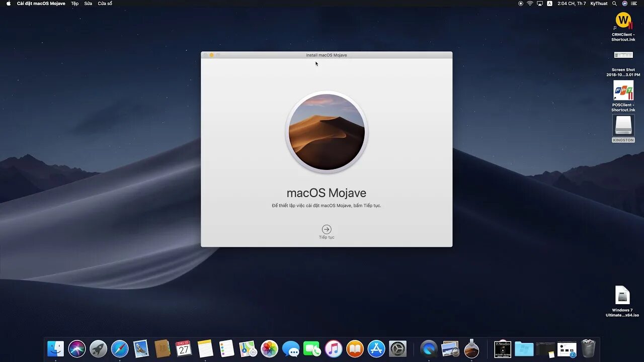Open Calendar from the Dock
Viewport: 644px width, 362px height.
(184, 348)
